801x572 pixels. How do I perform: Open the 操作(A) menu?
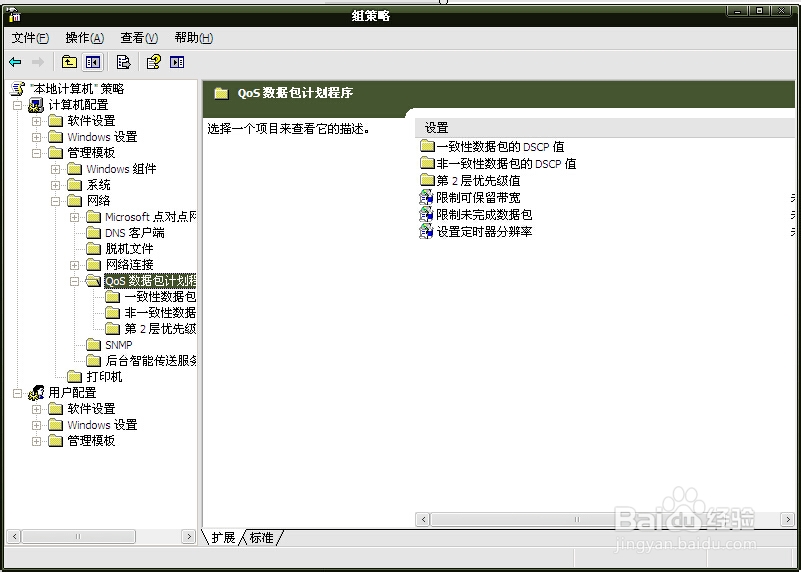[x=85, y=38]
